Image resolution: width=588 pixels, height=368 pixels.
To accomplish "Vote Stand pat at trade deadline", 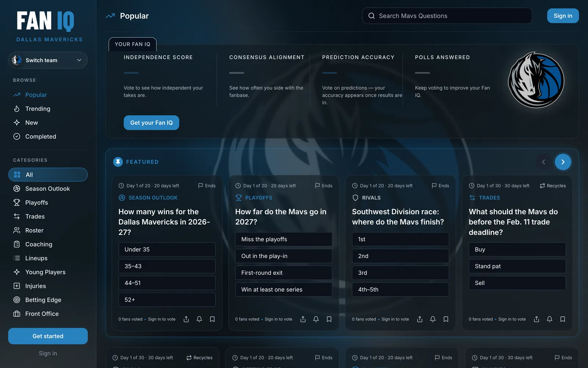I will click(517, 266).
